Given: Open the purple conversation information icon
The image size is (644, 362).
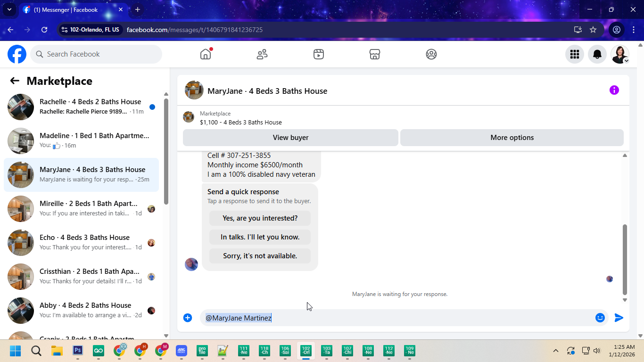Looking at the screenshot, I should pos(614,90).
